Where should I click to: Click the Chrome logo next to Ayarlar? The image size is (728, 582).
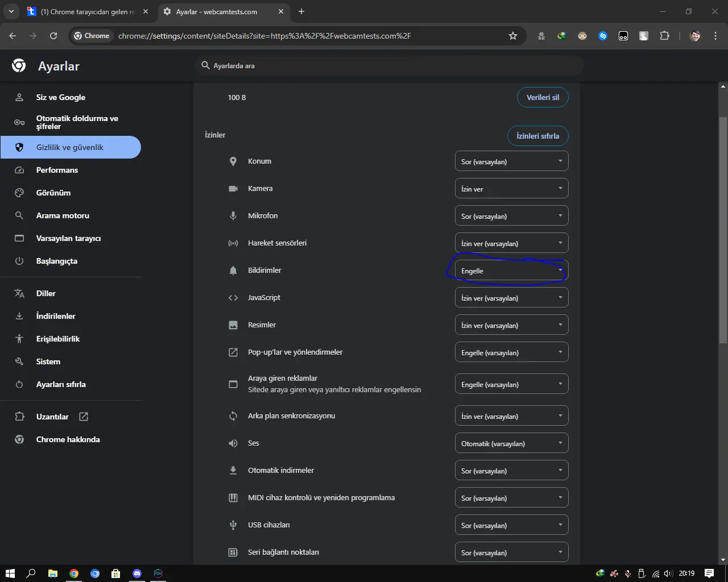point(19,66)
